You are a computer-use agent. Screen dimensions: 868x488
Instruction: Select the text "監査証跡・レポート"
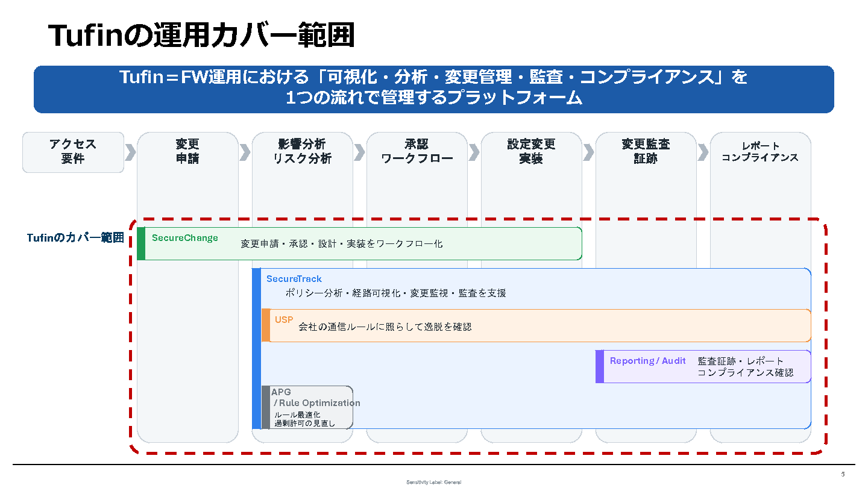(741, 361)
